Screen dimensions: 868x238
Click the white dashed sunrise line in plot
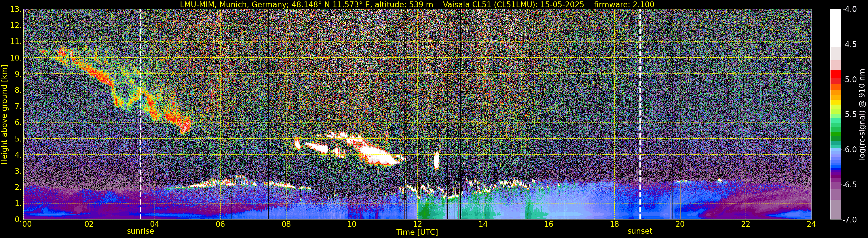(x=140, y=114)
